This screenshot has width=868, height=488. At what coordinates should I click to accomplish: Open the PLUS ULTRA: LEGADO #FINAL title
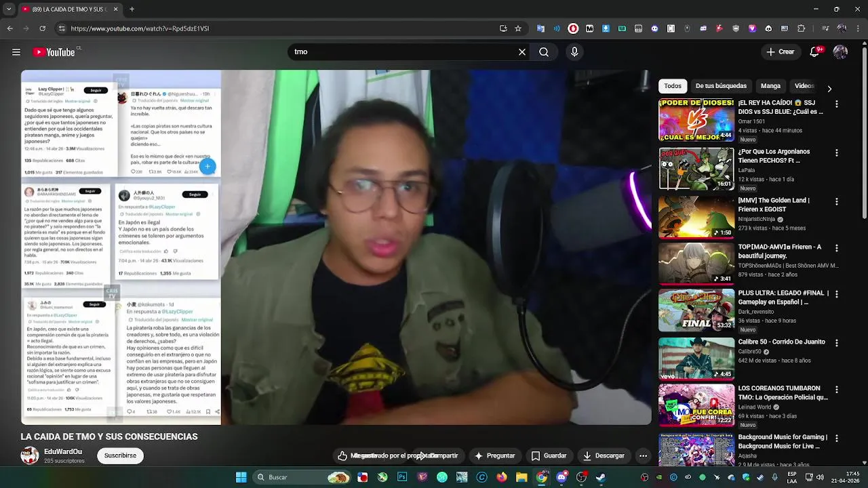(783, 298)
